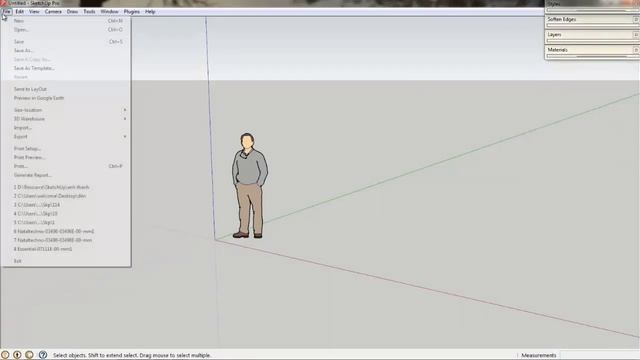Open the View menu

34,12
